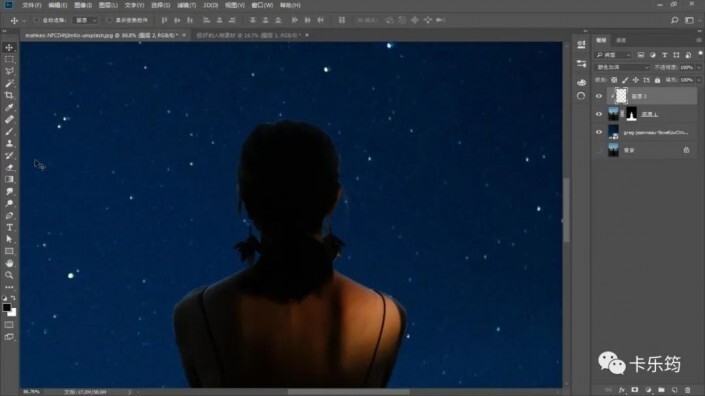Select the Crop tool
705x396 pixels.
(x=9, y=95)
